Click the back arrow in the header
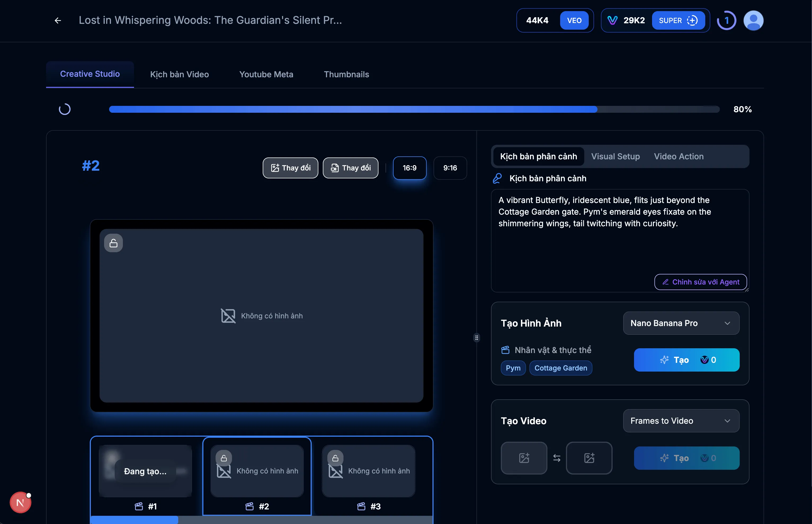Screen dimensions: 812x524 (x=57, y=20)
